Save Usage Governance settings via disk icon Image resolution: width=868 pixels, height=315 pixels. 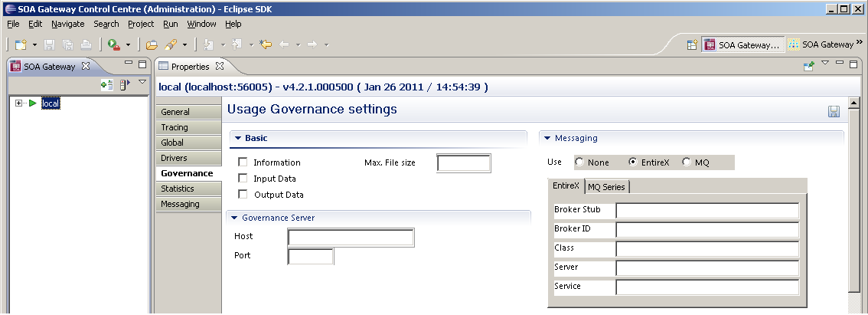point(834,111)
